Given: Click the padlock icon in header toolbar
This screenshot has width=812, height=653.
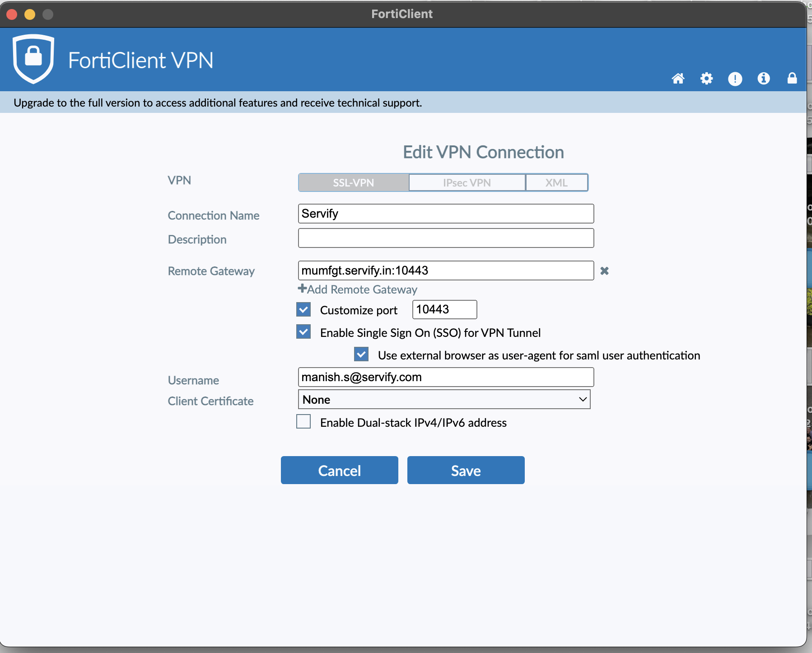Looking at the screenshot, I should tap(792, 79).
